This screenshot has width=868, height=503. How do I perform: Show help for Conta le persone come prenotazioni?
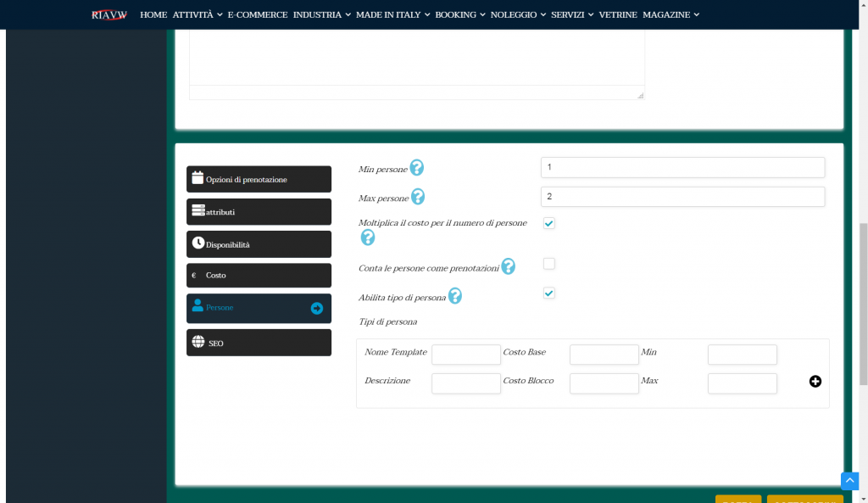pos(508,266)
